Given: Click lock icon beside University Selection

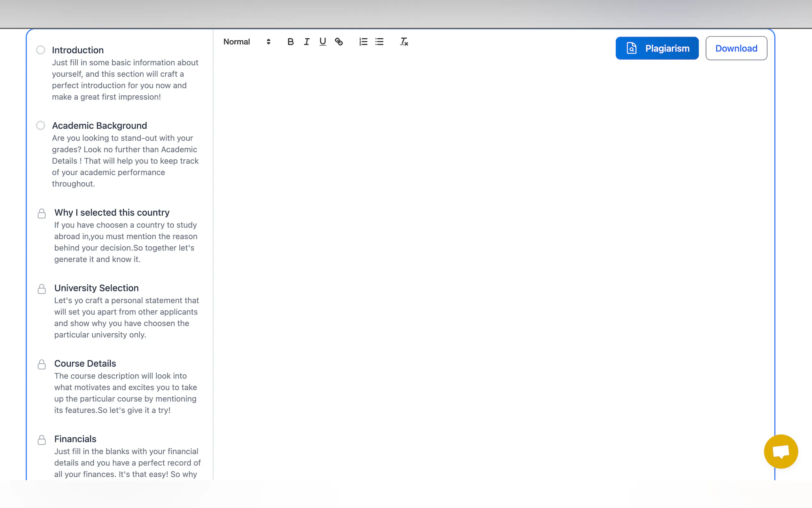Looking at the screenshot, I should (42, 289).
